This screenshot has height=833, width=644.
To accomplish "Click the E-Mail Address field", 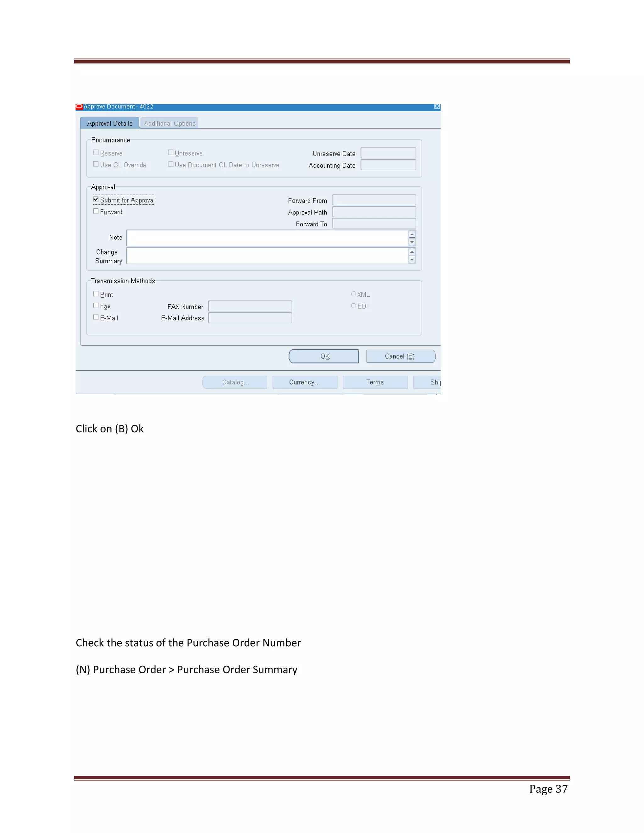I will [250, 318].
